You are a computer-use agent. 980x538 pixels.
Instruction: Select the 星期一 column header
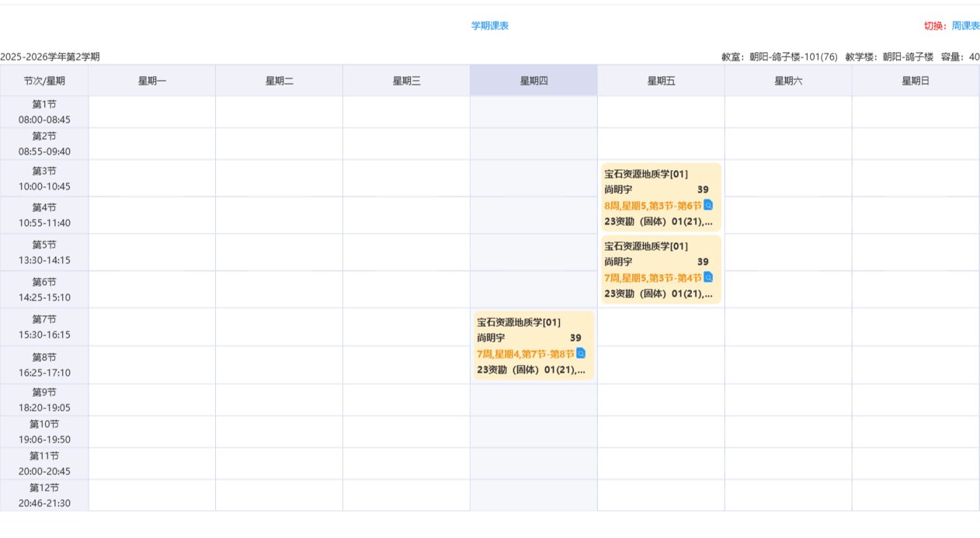pyautogui.click(x=152, y=81)
